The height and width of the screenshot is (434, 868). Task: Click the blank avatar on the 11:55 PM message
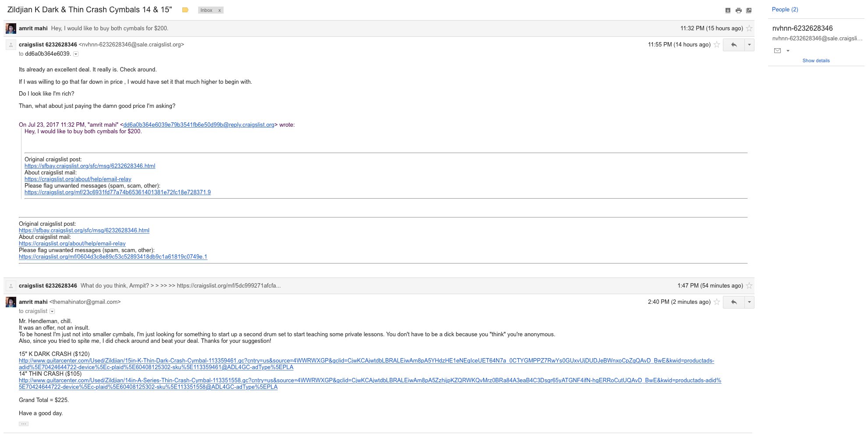click(x=11, y=45)
